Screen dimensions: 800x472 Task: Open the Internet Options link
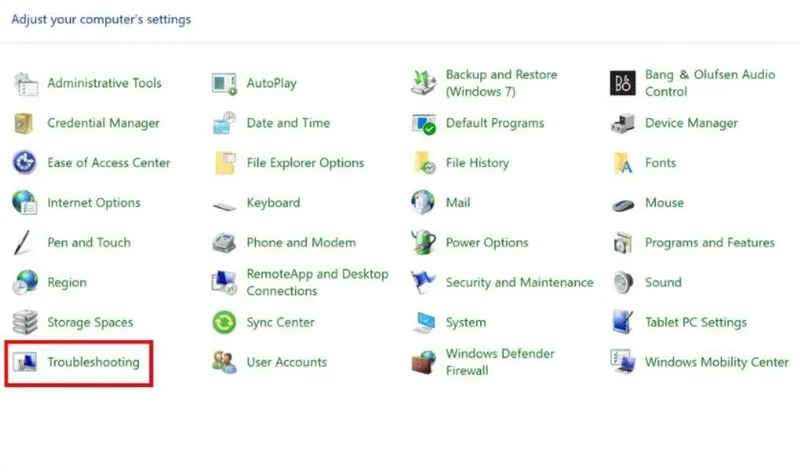click(x=94, y=203)
